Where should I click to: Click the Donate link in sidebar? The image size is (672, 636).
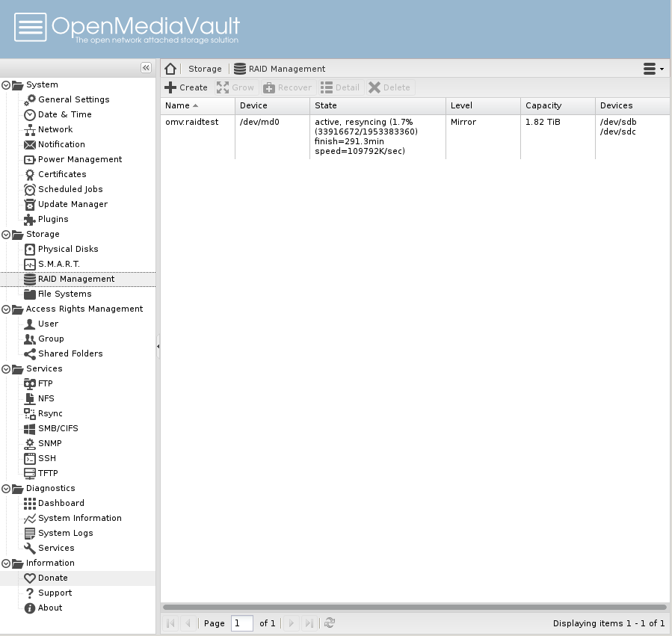point(52,578)
